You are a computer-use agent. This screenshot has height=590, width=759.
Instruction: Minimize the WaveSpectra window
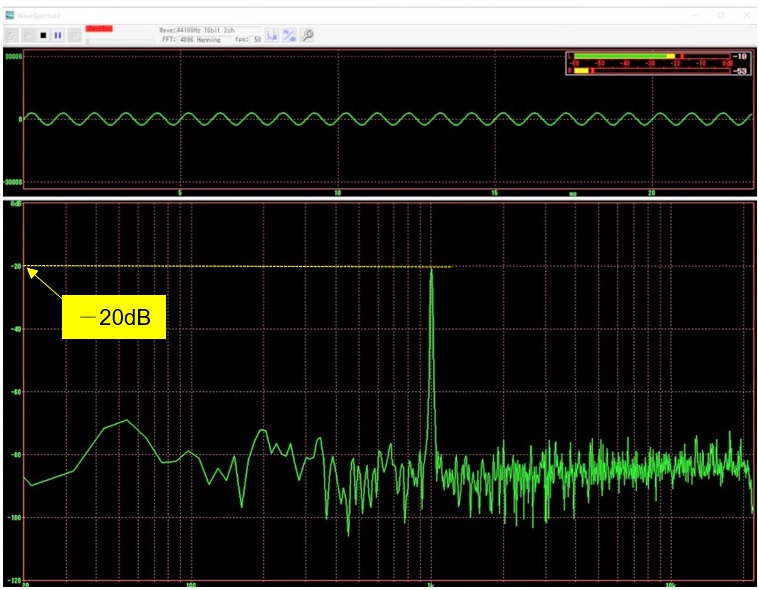coord(696,15)
